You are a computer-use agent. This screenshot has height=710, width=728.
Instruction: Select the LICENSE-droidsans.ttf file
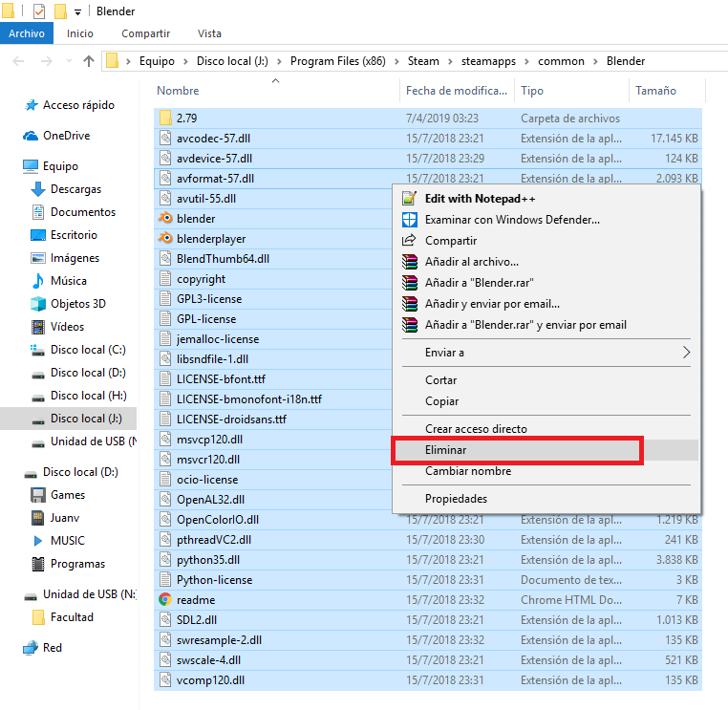(x=273, y=420)
